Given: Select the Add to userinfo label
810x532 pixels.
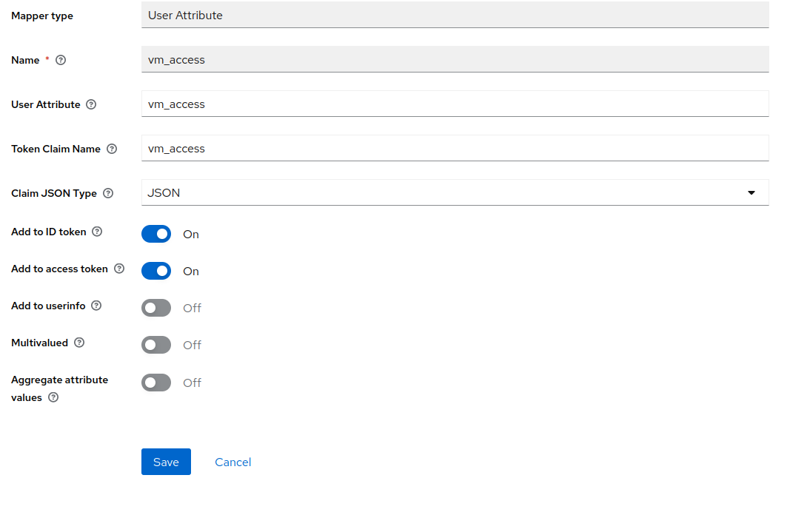Looking at the screenshot, I should (x=49, y=306).
